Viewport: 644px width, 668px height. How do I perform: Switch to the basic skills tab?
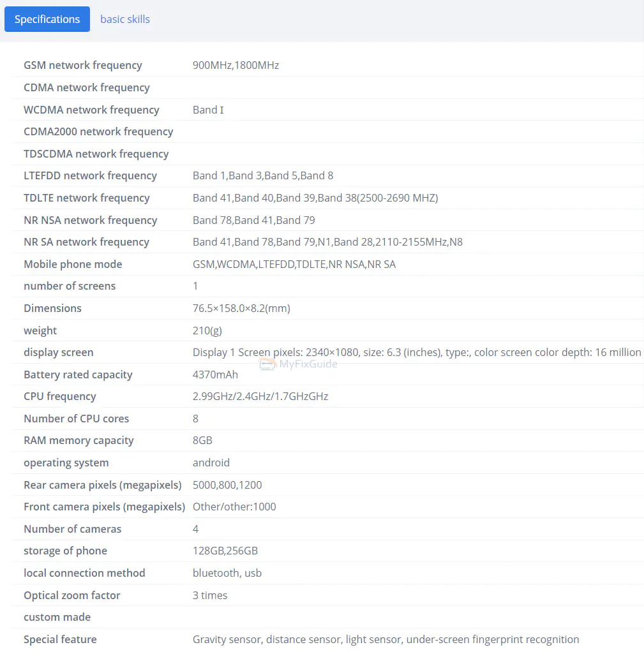(125, 19)
